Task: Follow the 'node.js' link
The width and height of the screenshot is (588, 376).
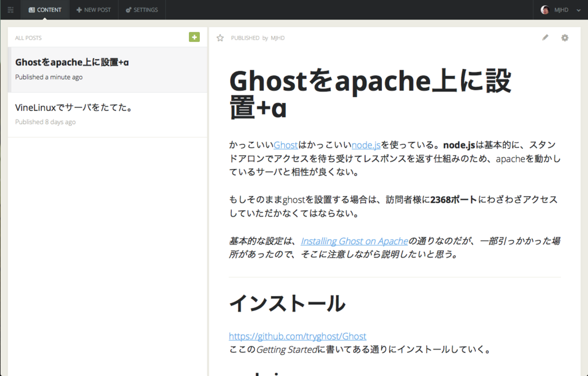Action: [366, 145]
